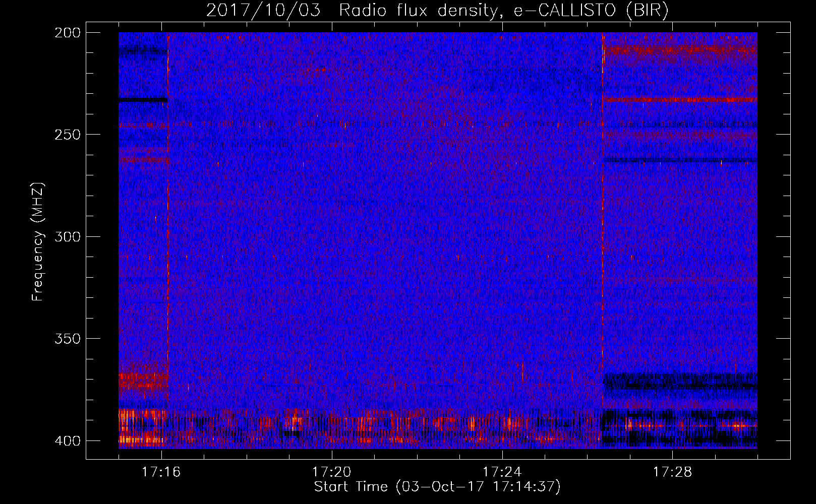Click the 'Frequency (MHZ)' axis label
The height and width of the screenshot is (504, 816).
pyautogui.click(x=38, y=242)
